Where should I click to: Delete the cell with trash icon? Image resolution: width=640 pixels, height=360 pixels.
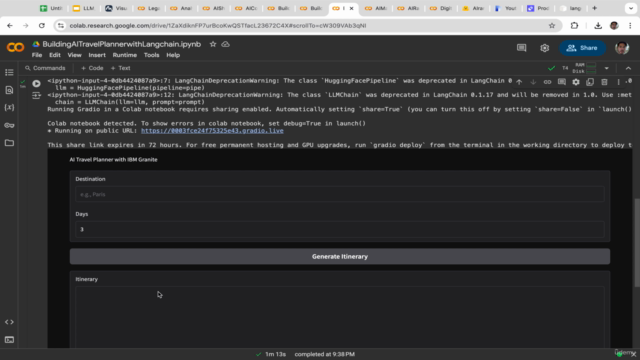604,82
